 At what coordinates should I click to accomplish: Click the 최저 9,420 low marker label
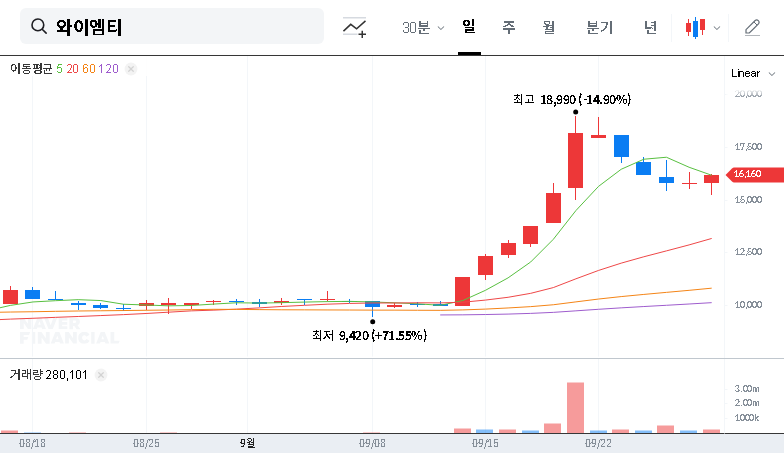pos(370,336)
